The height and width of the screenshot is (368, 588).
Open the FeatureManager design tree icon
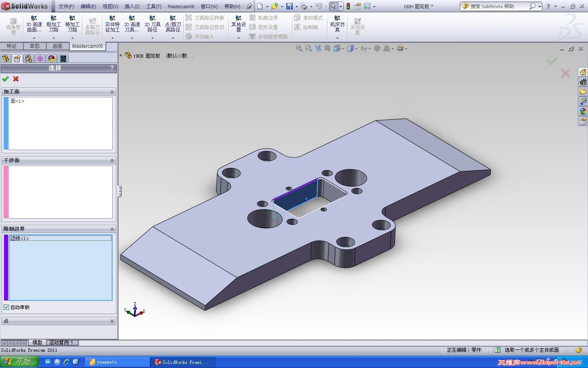(6, 58)
